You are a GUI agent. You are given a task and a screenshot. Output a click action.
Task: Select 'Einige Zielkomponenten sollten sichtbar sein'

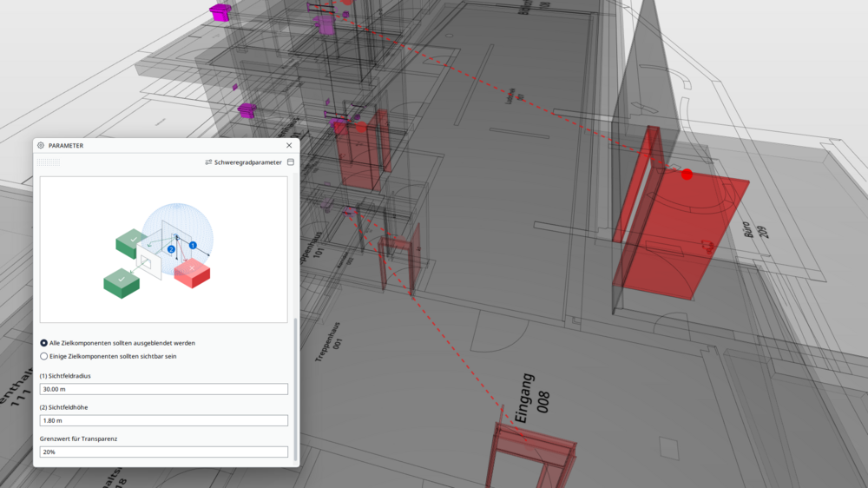pyautogui.click(x=44, y=356)
